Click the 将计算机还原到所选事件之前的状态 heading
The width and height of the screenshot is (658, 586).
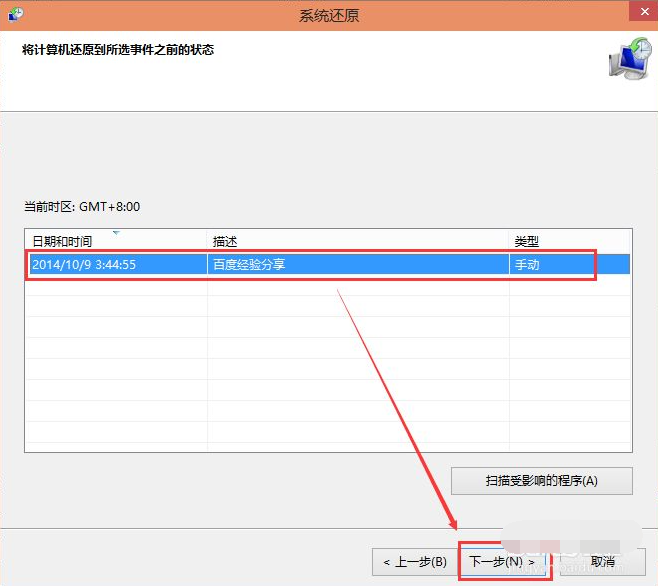click(118, 50)
